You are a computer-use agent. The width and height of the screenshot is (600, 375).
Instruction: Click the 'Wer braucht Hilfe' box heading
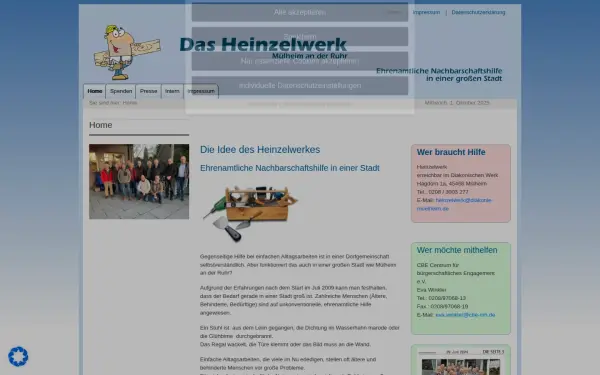coord(451,152)
